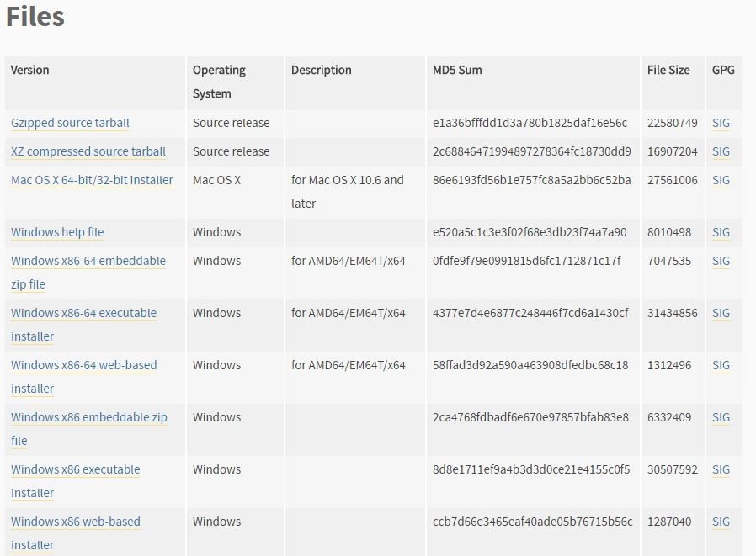
Task: Click file size 8010498
Action: pos(669,232)
